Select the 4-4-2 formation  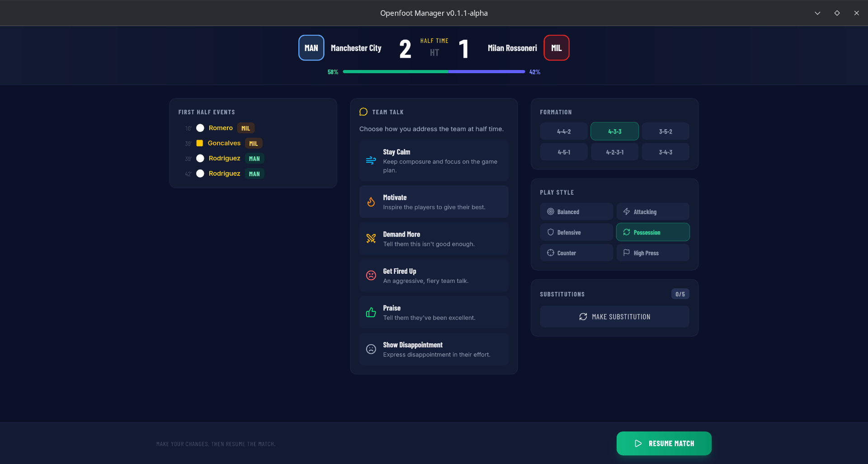tap(564, 131)
